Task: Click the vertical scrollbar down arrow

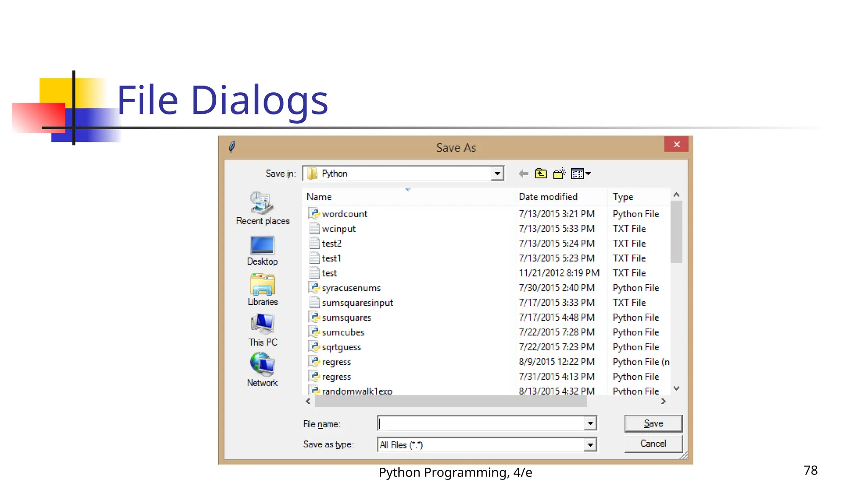Action: [x=676, y=388]
